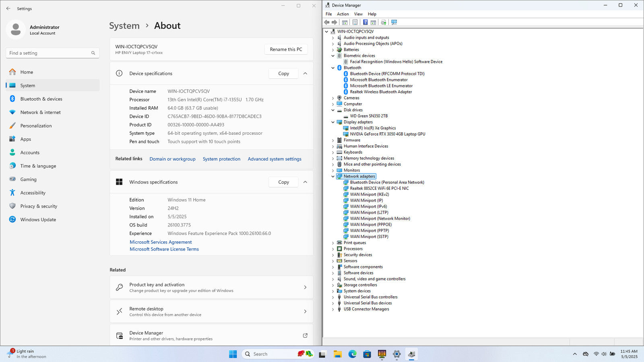Go to Personalization settings

(53, 126)
